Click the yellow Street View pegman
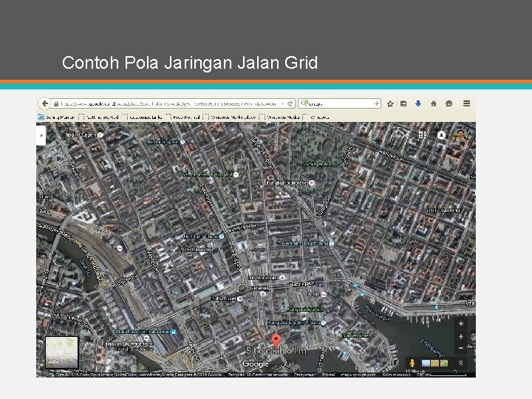 [412, 363]
